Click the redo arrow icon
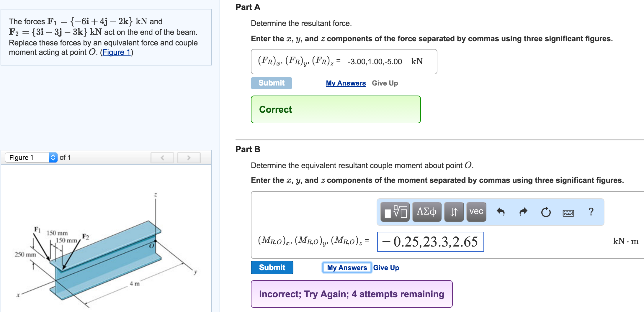The width and height of the screenshot is (644, 312). coord(524,212)
